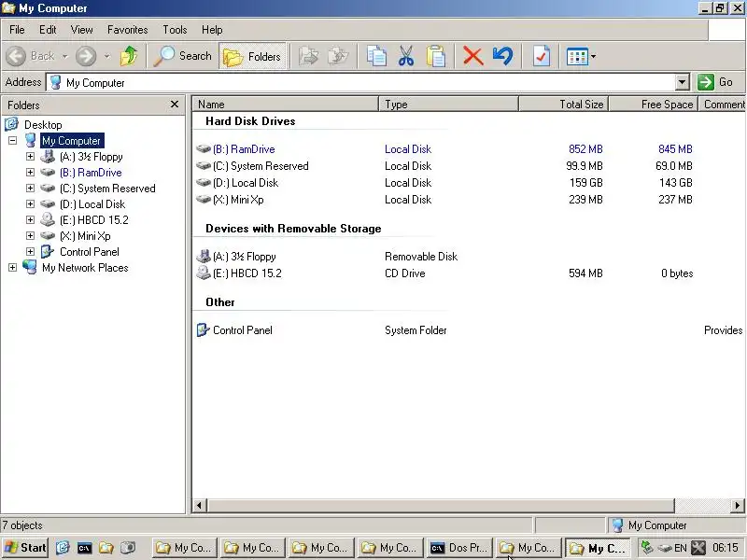
Task: Click the Copy To toolbar icon
Action: (x=338, y=56)
